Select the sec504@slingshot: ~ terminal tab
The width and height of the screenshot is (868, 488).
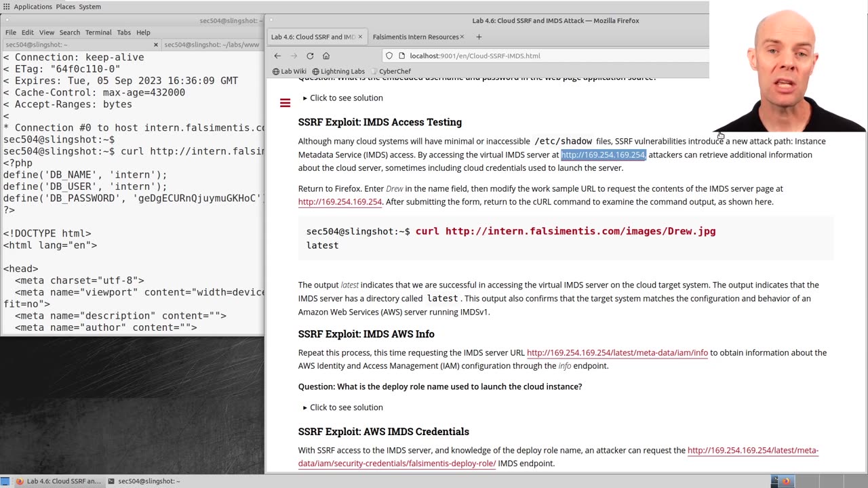(x=81, y=45)
